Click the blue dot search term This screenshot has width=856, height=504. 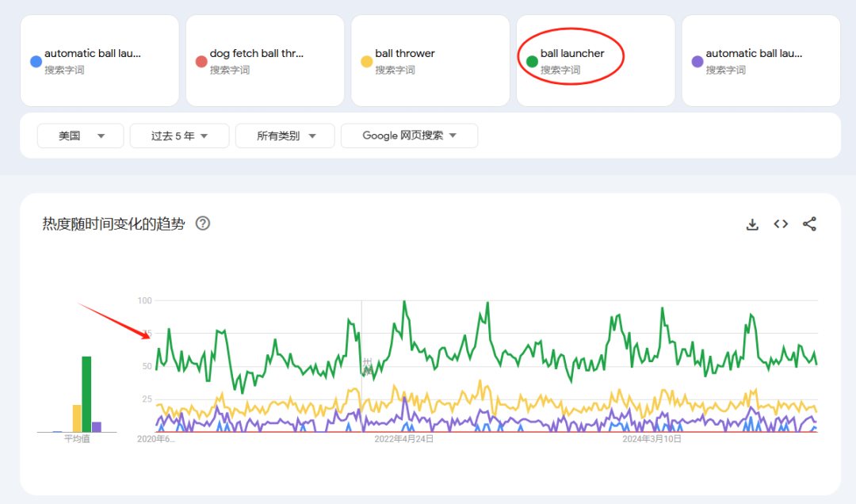[36, 61]
